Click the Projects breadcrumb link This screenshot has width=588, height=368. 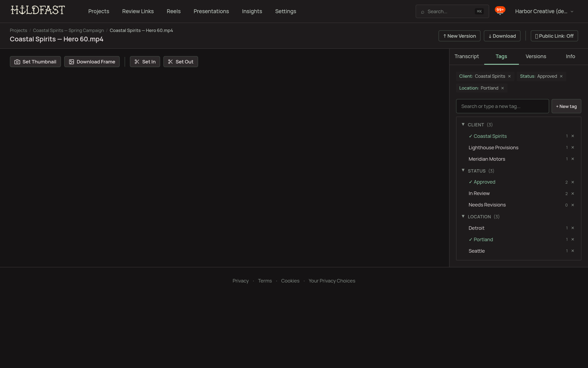tap(18, 31)
